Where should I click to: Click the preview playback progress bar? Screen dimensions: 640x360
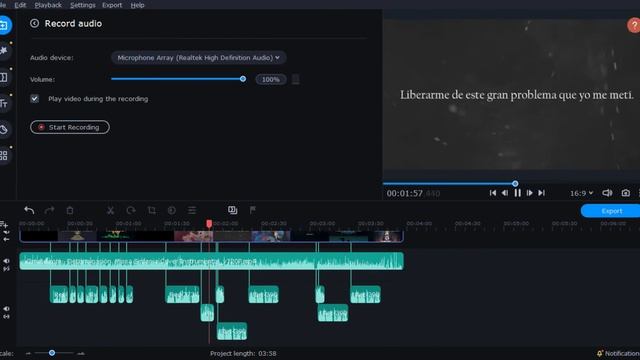(x=511, y=184)
